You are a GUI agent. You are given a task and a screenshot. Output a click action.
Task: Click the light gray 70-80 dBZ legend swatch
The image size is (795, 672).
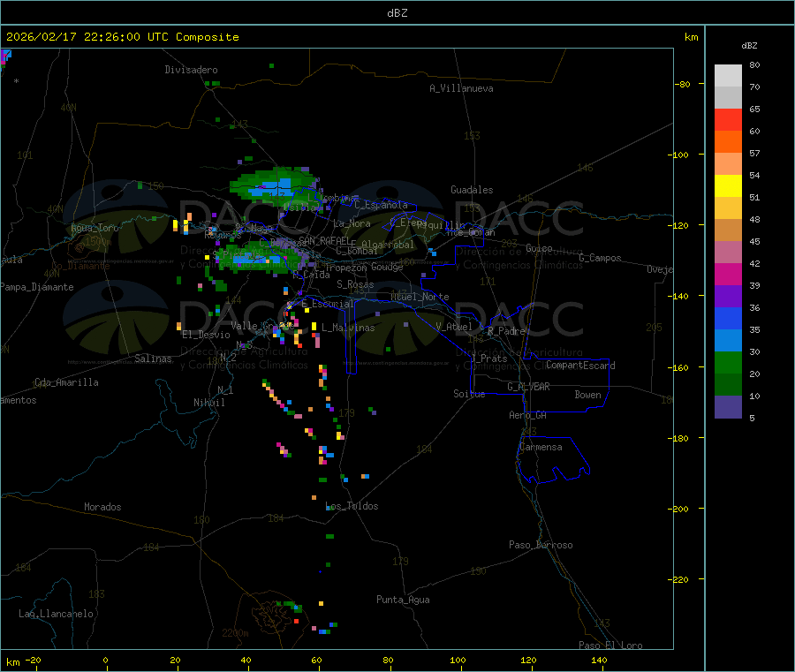point(728,76)
